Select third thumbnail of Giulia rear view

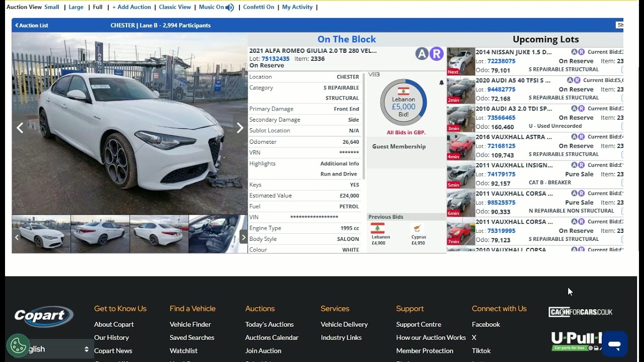point(159,234)
